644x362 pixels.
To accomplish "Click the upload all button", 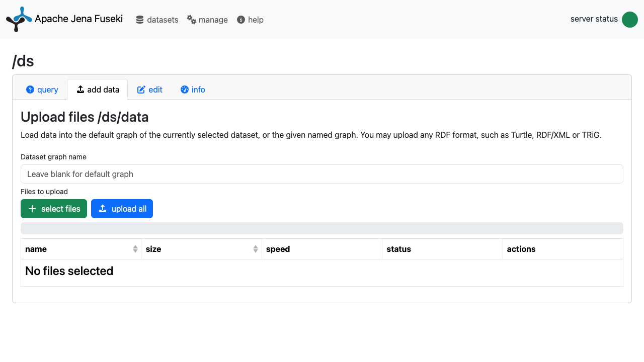I will (122, 209).
